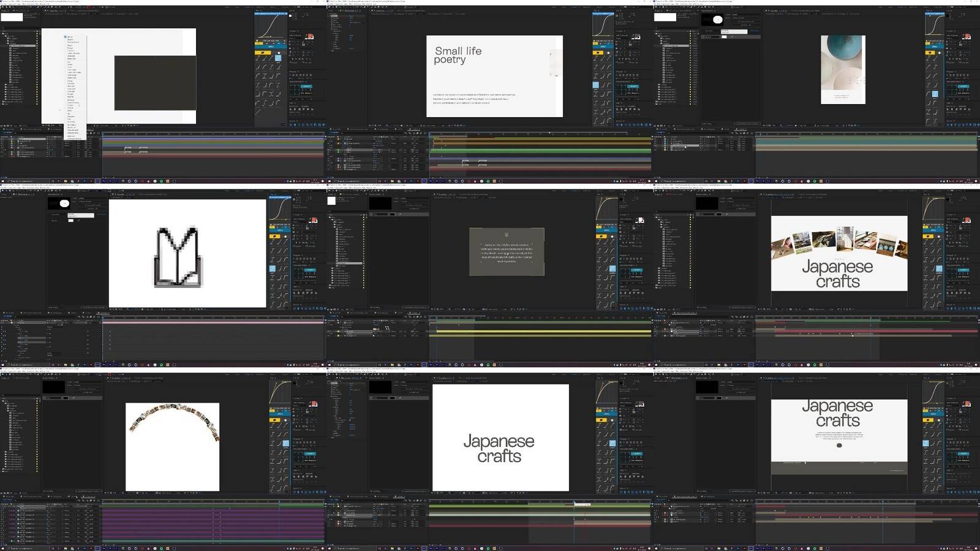The width and height of the screenshot is (980, 551).
Task: Click the star icon in the dark-rectangle screenshot
Action: pos(279,53)
